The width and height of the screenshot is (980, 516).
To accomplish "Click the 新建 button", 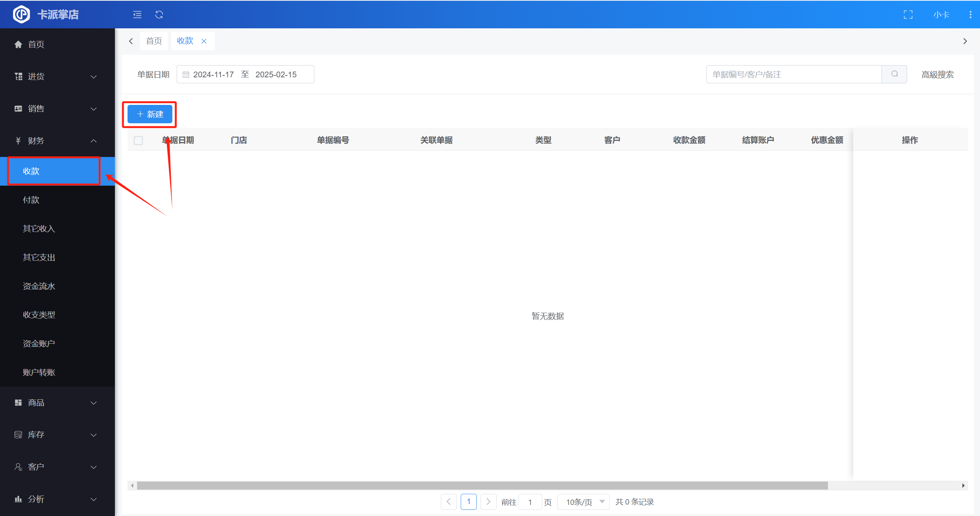I will (150, 114).
